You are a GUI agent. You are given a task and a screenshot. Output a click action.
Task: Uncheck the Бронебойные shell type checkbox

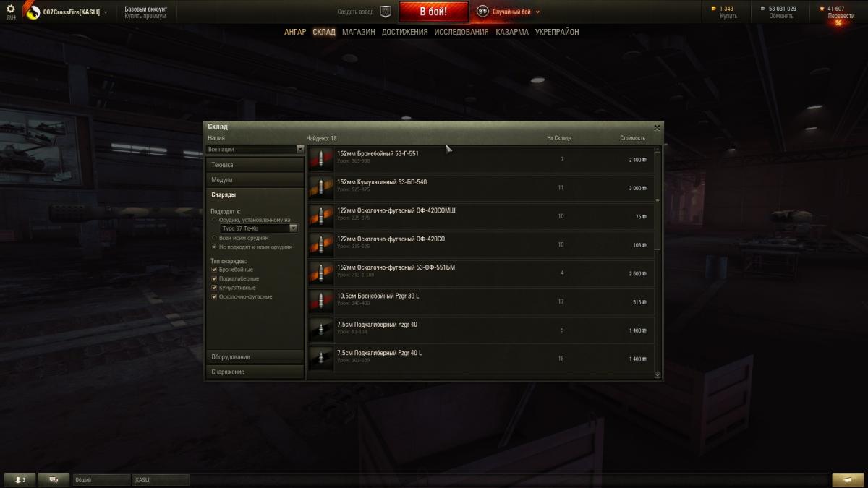pos(214,270)
